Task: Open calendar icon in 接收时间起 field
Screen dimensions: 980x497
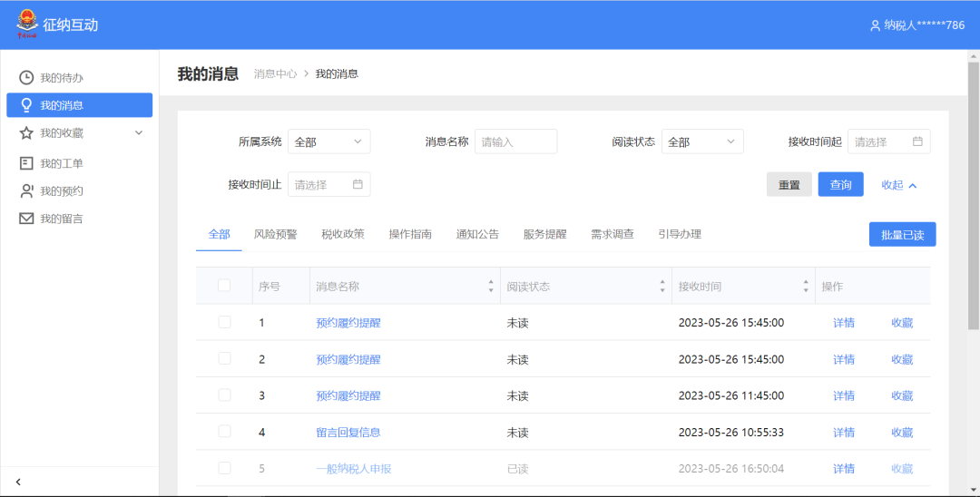Action: click(x=917, y=141)
